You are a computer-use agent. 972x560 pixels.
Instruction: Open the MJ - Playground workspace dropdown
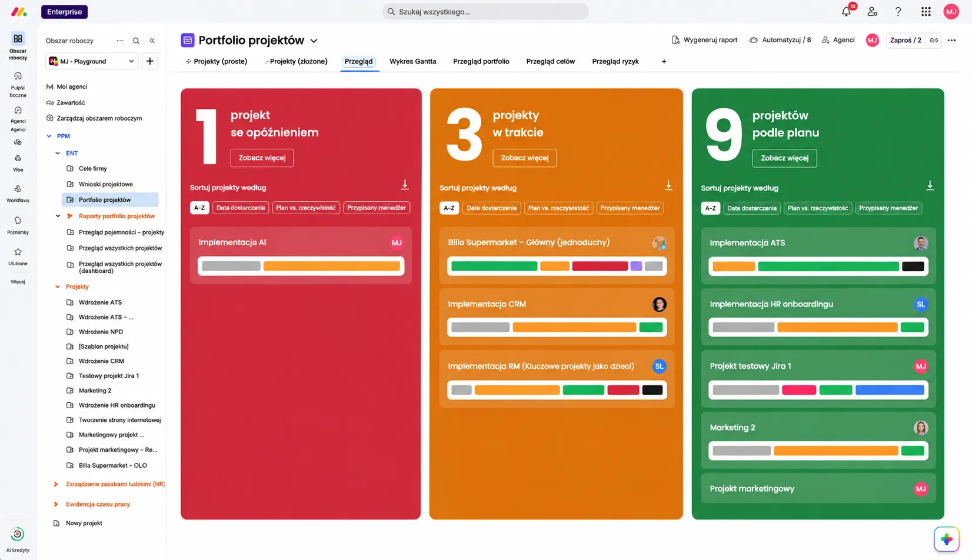92,61
